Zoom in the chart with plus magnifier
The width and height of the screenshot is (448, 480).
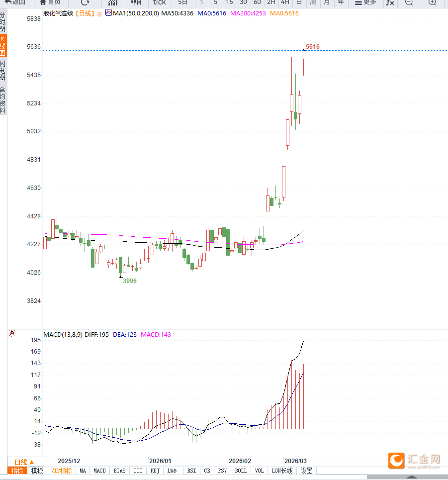point(432,2)
